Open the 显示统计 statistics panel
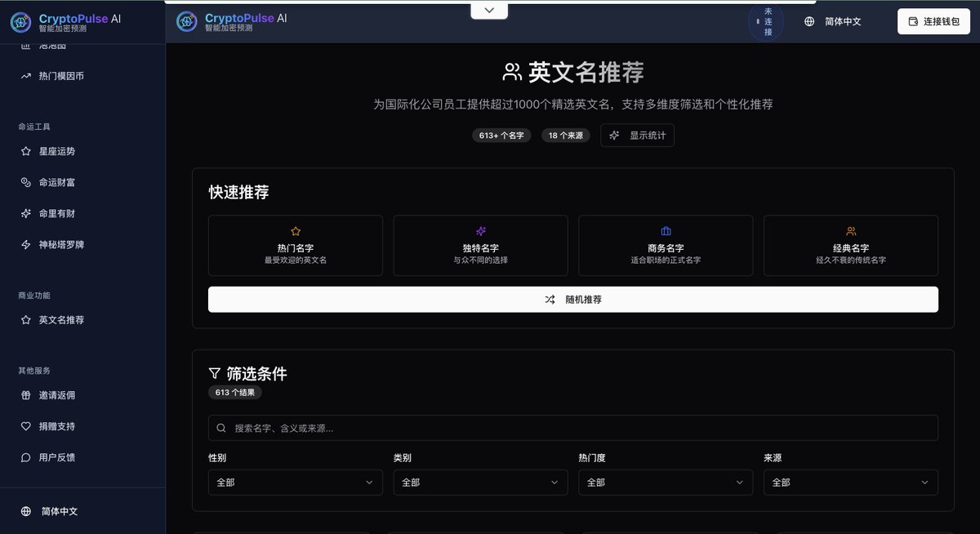The width and height of the screenshot is (980, 534). click(x=637, y=135)
